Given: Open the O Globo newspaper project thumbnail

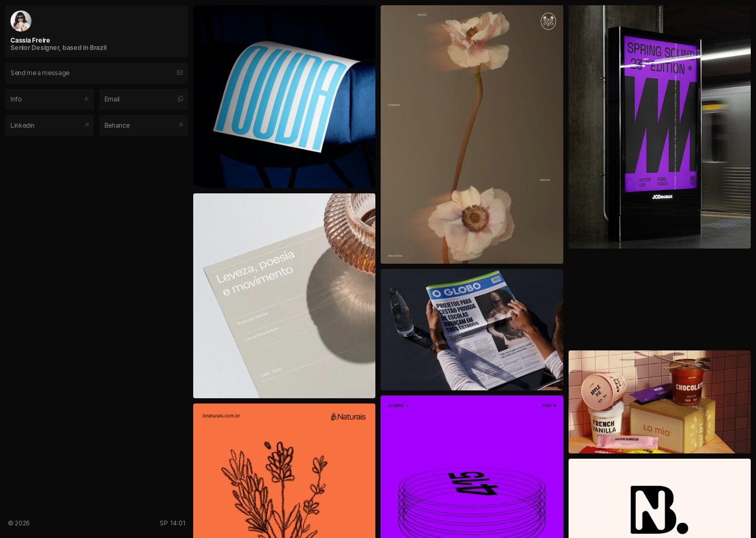Looking at the screenshot, I should [472, 329].
